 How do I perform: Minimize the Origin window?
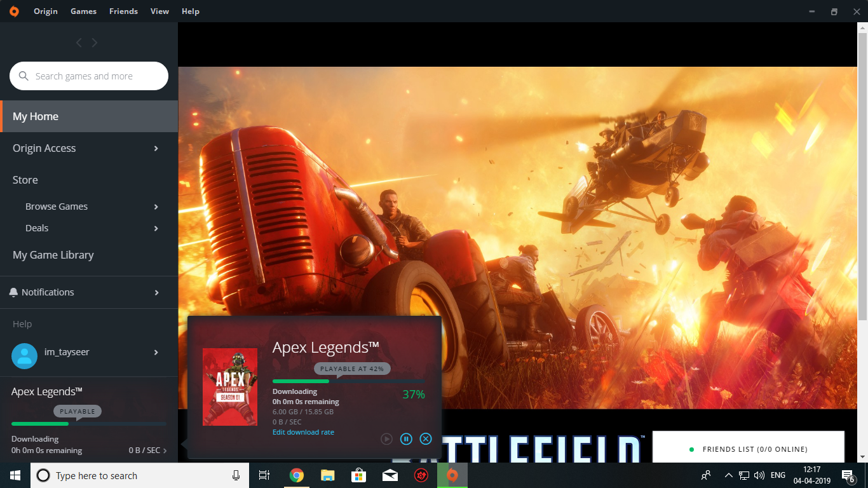pyautogui.click(x=812, y=11)
